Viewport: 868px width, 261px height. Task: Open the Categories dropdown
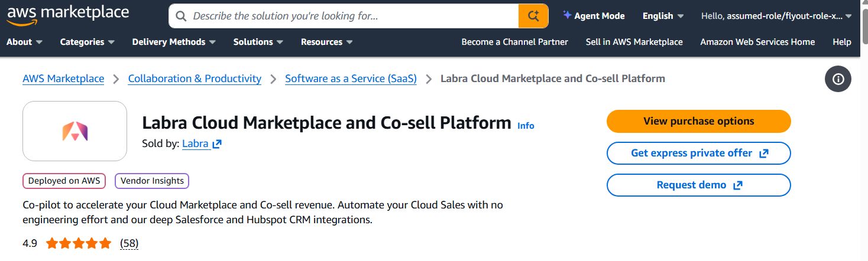(87, 42)
